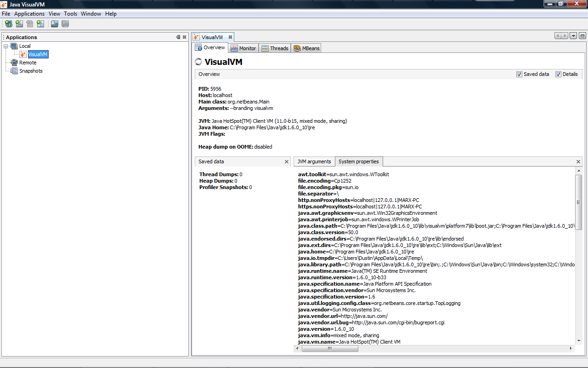Open the JVM arguments tab
Screen dimensions: 588x368
click(x=314, y=161)
